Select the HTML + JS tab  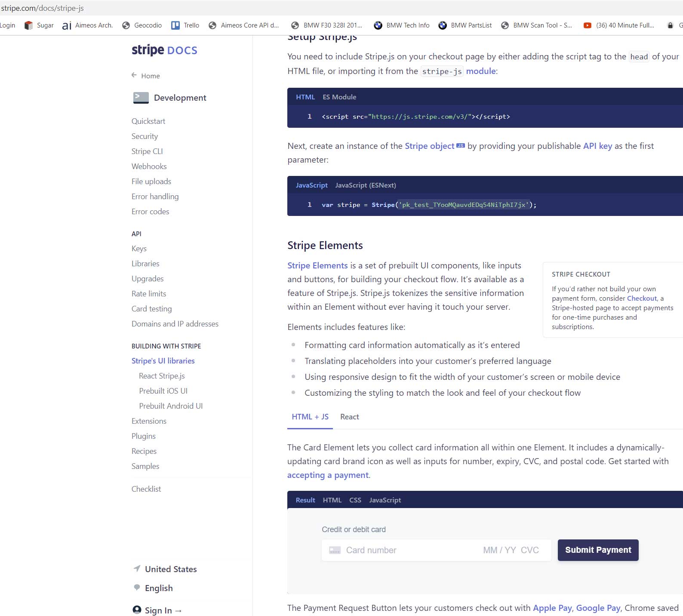click(310, 416)
